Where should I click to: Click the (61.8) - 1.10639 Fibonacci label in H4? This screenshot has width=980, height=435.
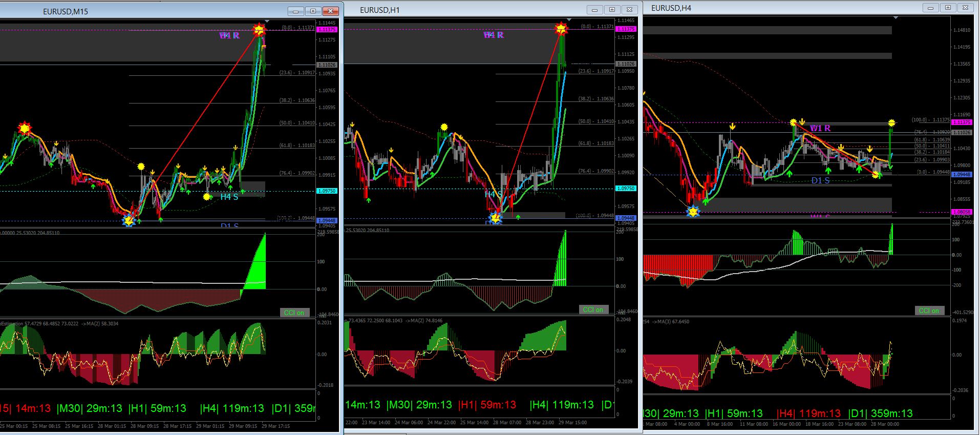(x=932, y=139)
